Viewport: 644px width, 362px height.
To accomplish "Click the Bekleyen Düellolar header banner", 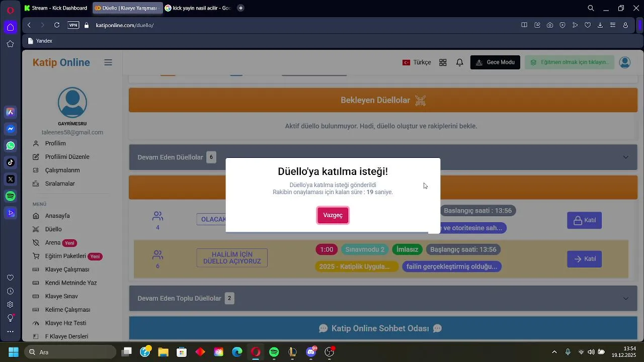I will (383, 100).
